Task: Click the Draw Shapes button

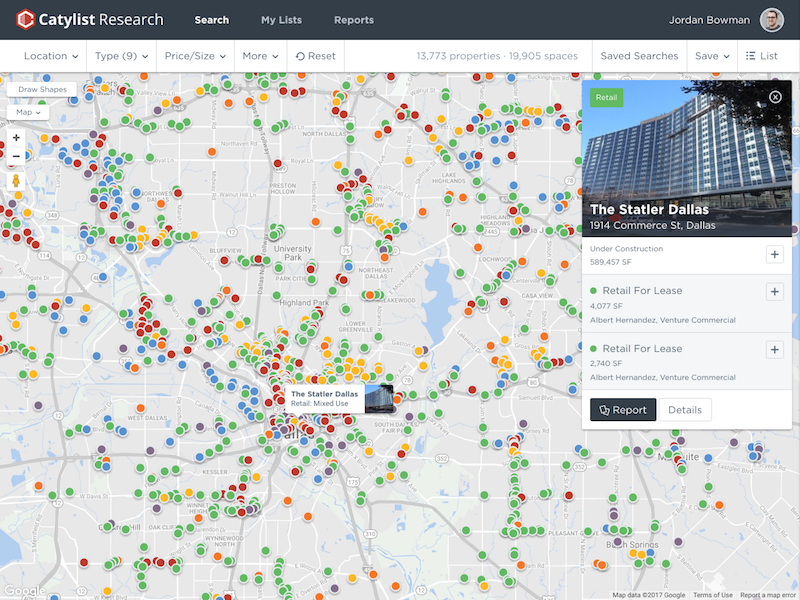Action: [x=41, y=89]
